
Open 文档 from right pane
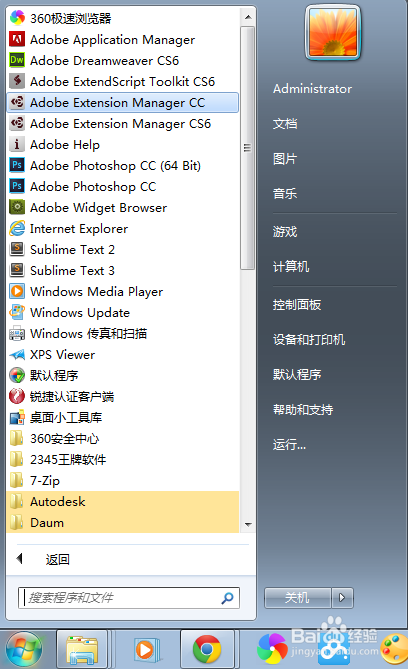coord(285,124)
